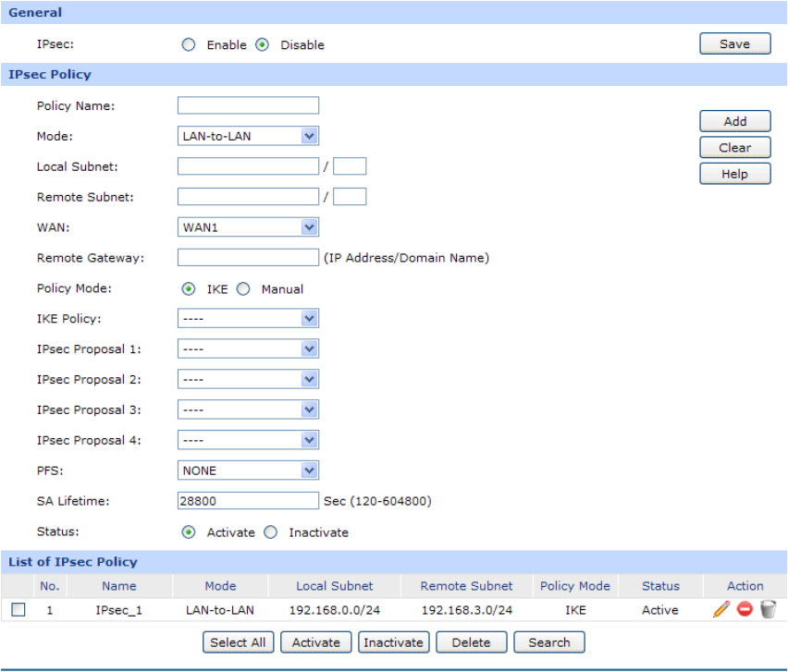Image resolution: width=788 pixels, height=672 pixels.
Task: Focus the Remote Subnet address field
Action: pyautogui.click(x=248, y=197)
